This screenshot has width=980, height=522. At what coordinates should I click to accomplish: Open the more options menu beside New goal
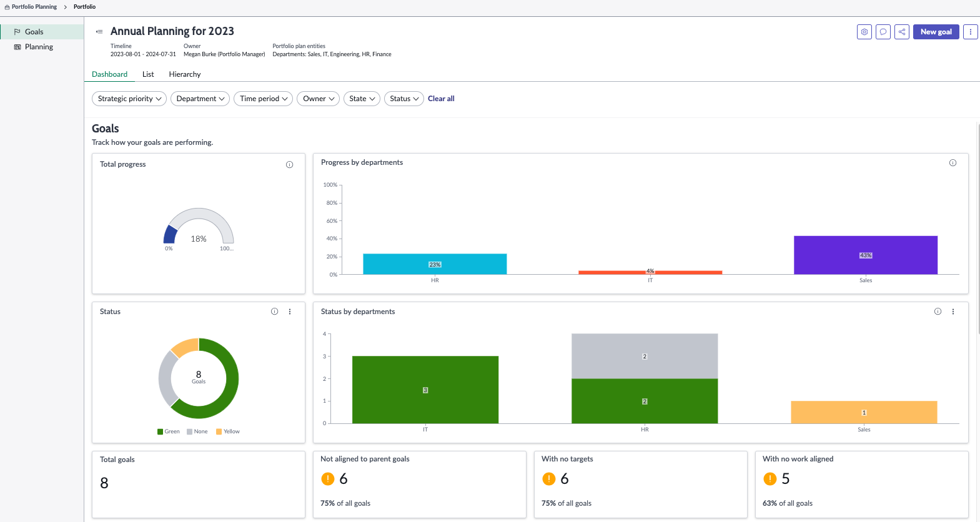971,32
